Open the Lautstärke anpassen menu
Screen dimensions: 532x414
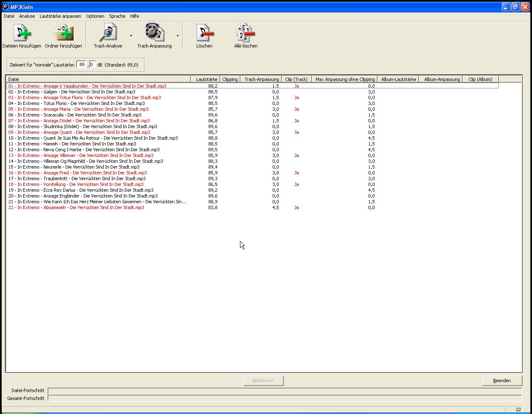(x=60, y=16)
